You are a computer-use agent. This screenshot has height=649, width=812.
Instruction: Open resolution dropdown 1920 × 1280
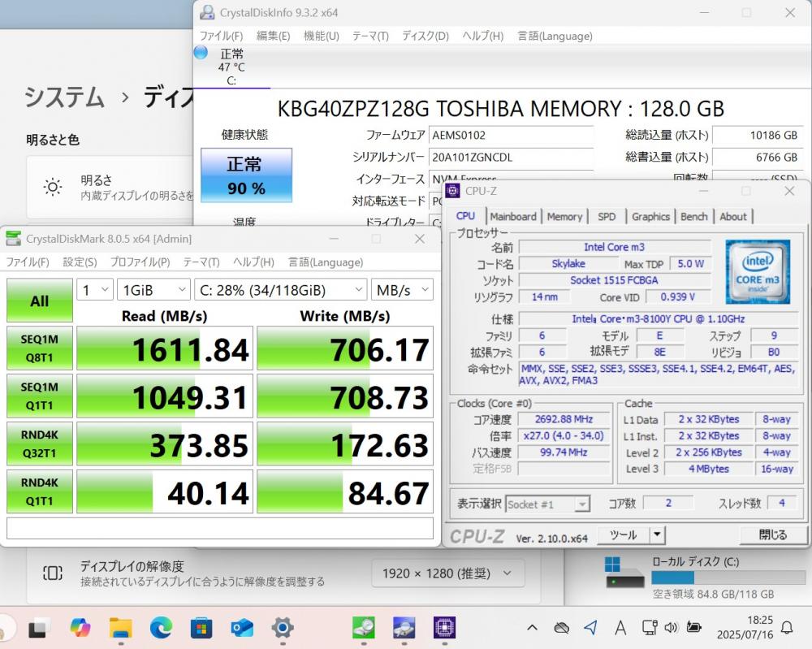click(447, 573)
